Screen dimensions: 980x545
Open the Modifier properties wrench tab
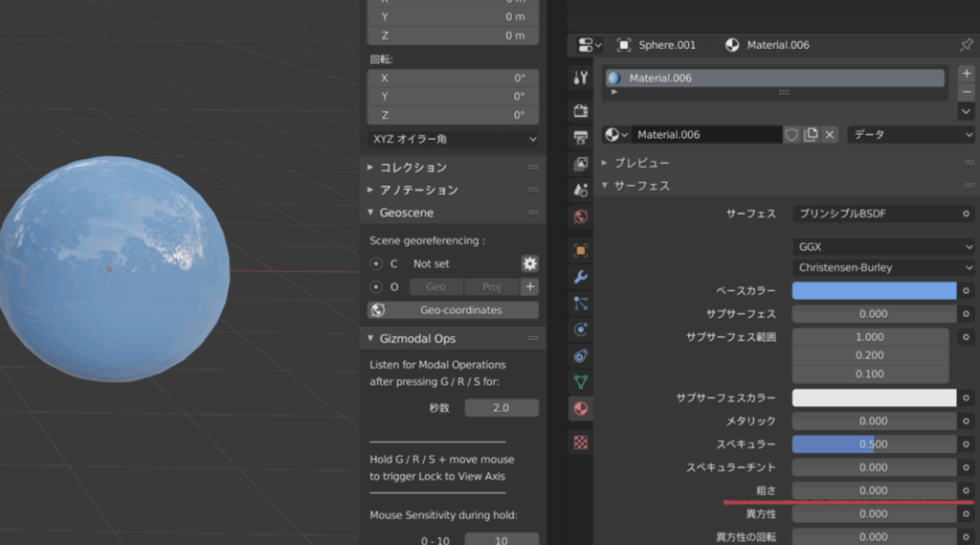[x=580, y=277]
